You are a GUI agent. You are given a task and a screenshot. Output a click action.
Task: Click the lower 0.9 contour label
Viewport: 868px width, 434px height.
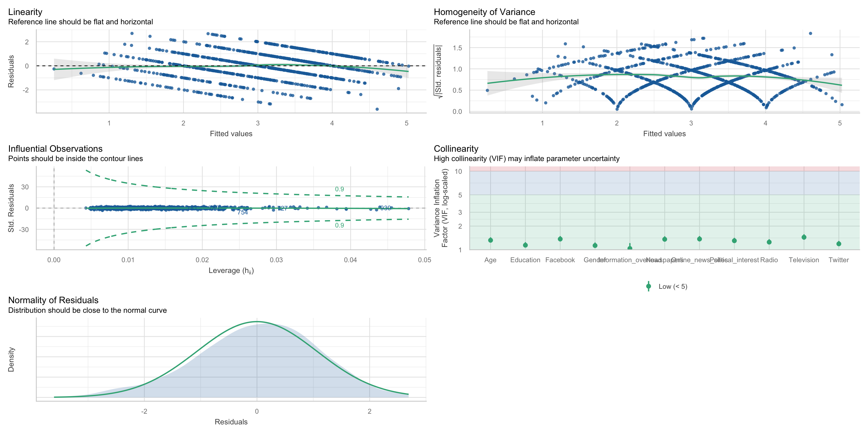tap(339, 225)
